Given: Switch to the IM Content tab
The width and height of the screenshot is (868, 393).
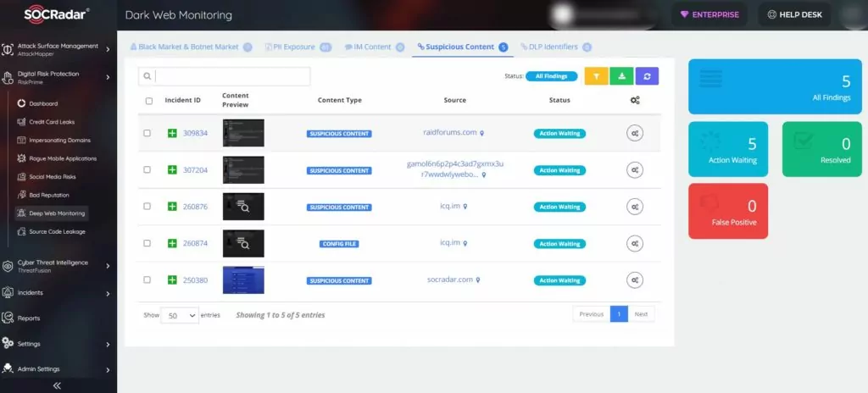Looking at the screenshot, I should [x=374, y=47].
